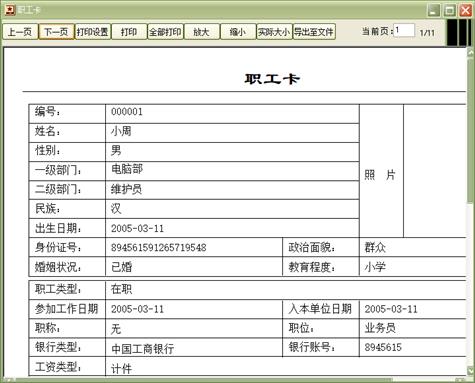The width and height of the screenshot is (475, 383).
Task: Click wage type value 计件
Action: coord(121,369)
